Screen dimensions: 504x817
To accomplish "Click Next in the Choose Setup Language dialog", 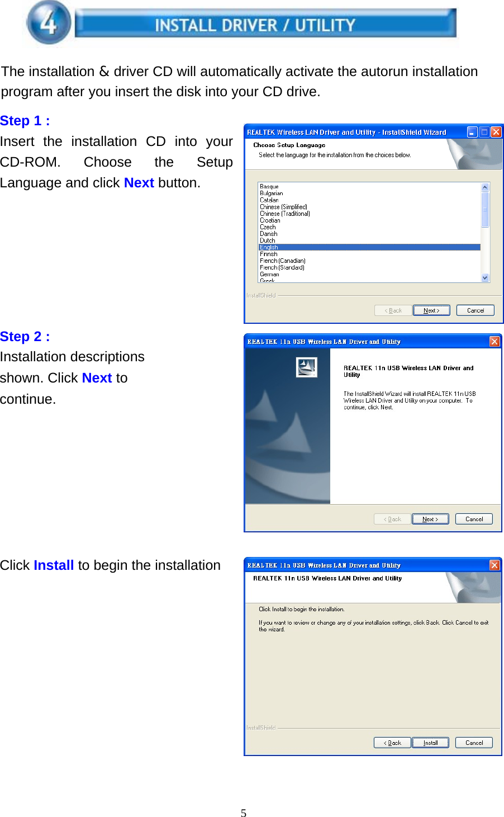I will click(431, 310).
